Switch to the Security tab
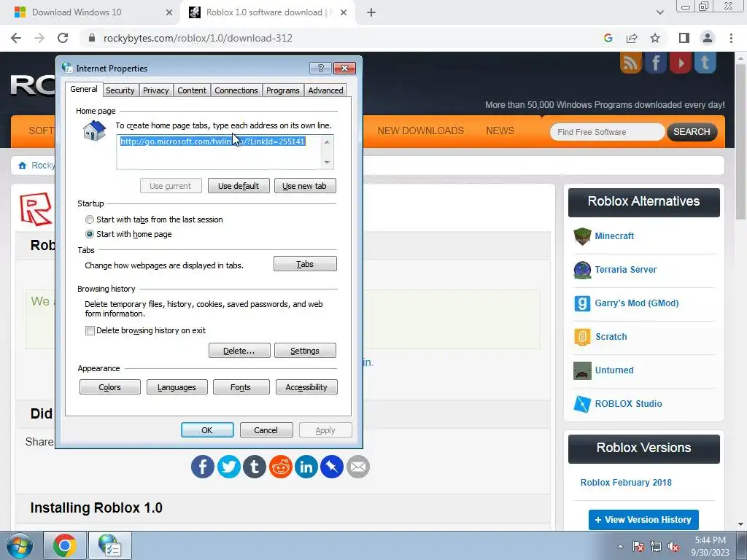Viewport: 747px width, 560px height. pos(120,90)
